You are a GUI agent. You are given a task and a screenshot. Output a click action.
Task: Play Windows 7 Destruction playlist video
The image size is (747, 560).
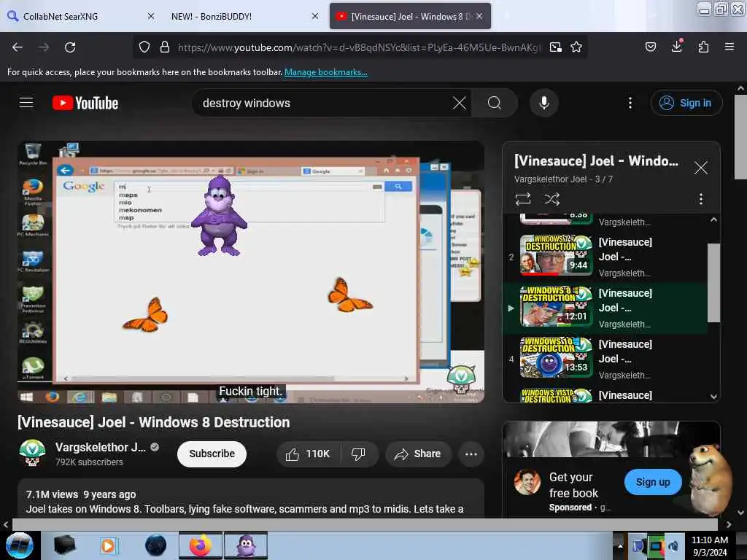click(x=605, y=257)
